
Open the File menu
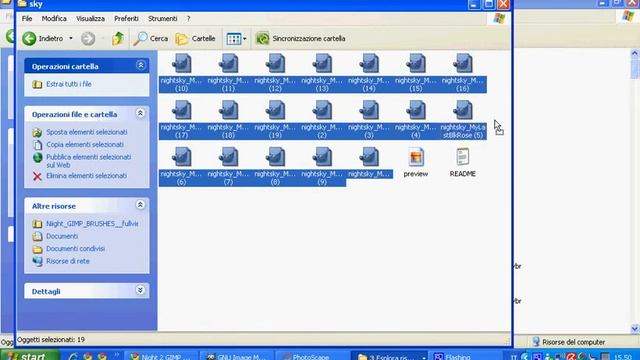pyautogui.click(x=27, y=18)
